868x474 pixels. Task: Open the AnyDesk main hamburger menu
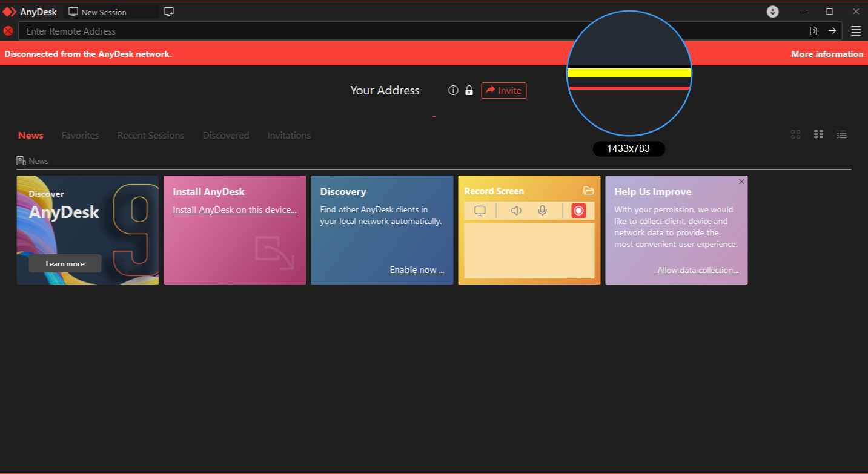coord(856,31)
